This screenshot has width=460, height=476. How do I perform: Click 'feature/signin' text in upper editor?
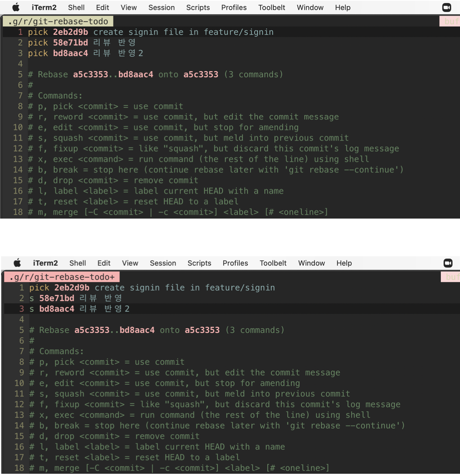(239, 32)
